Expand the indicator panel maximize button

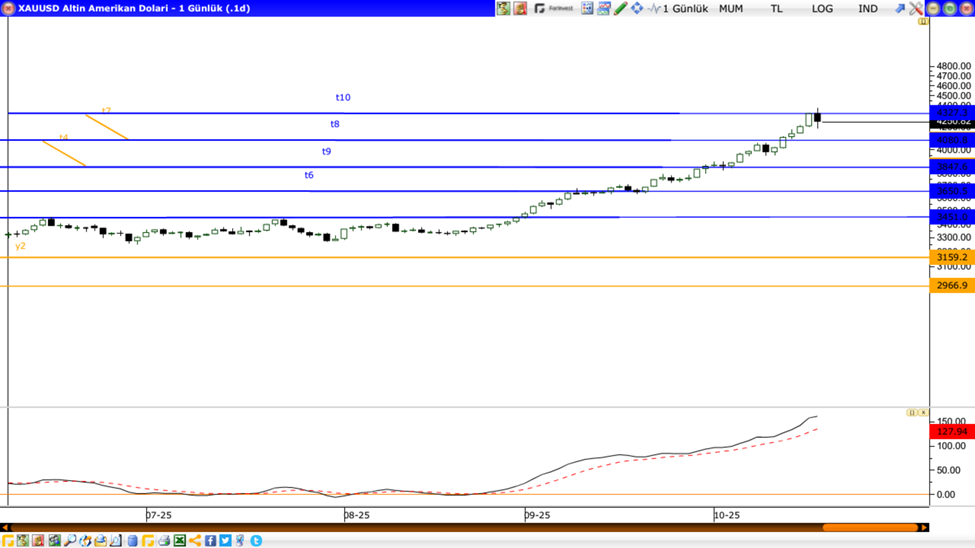point(911,412)
